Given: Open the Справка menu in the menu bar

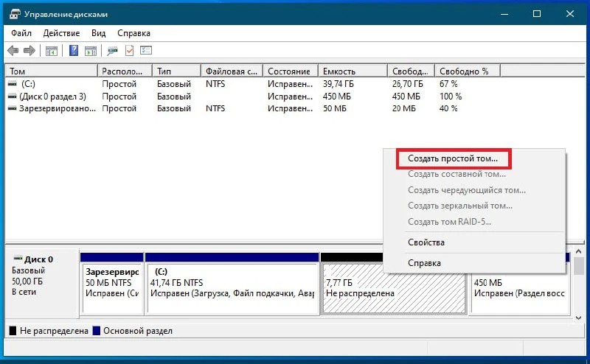Looking at the screenshot, I should pyautogui.click(x=133, y=33).
